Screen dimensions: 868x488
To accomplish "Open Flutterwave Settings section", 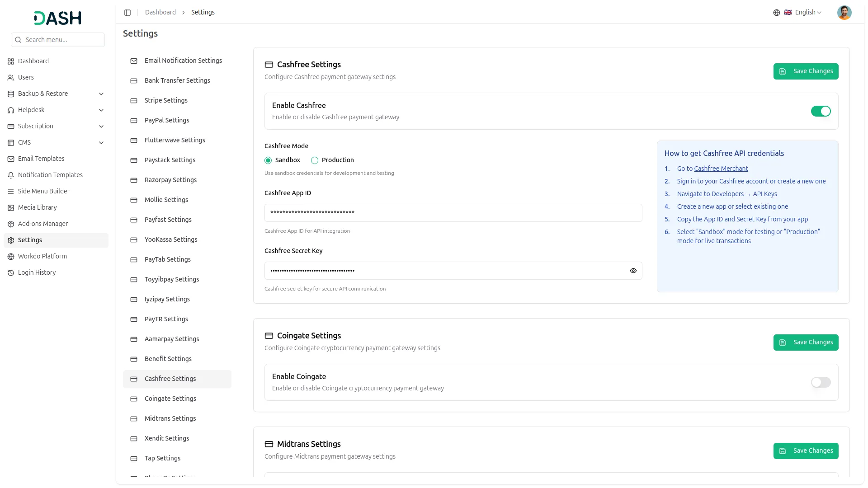I will (177, 141).
